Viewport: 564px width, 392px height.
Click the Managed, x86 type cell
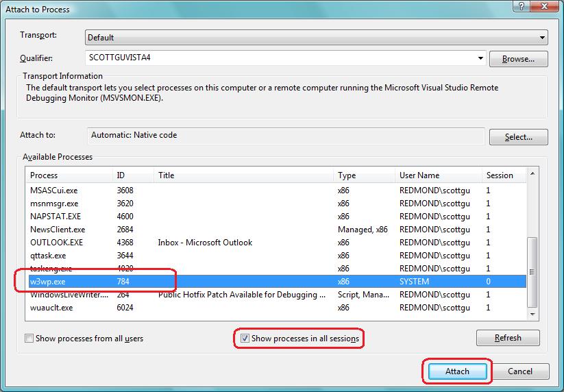363,230
